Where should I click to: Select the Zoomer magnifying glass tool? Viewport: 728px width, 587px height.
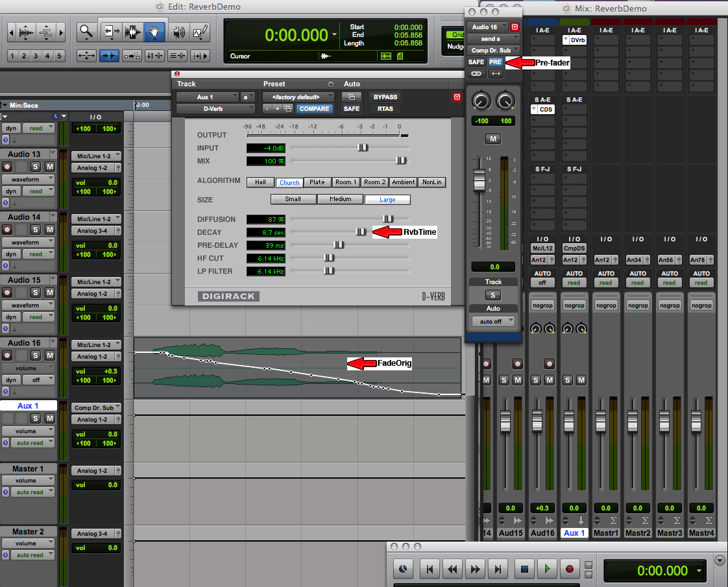(x=86, y=31)
